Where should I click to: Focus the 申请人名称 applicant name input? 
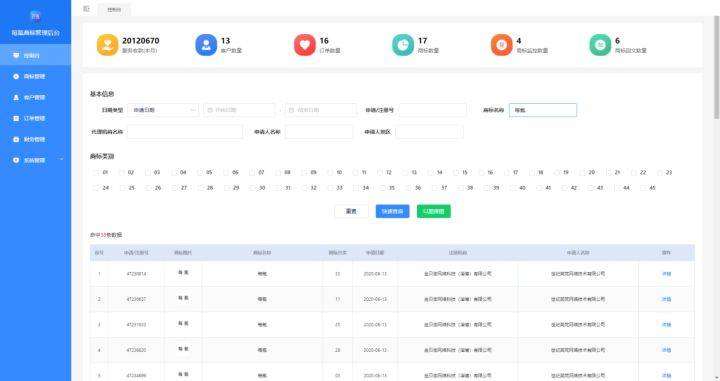(319, 132)
